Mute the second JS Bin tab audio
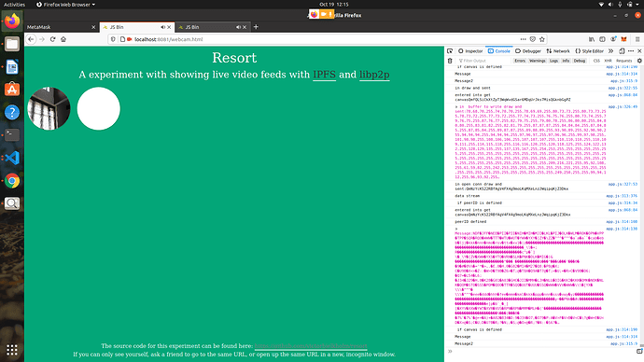Screen dimensions: 644x362 coord(238,27)
